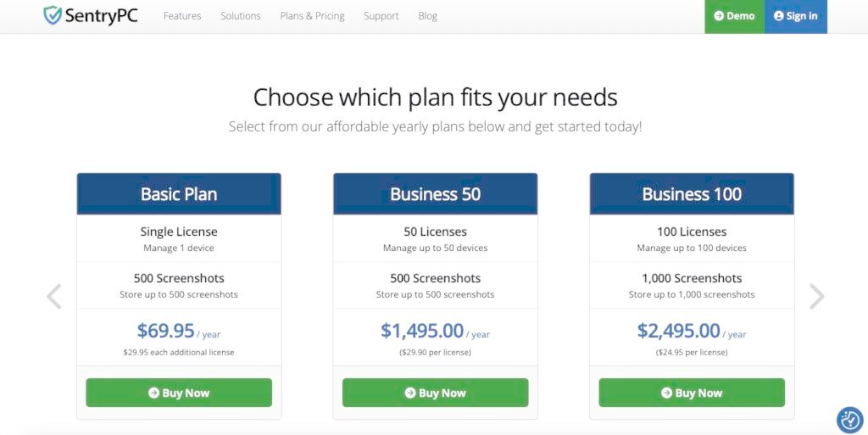Click the right carousel arrow
The width and height of the screenshot is (868, 435).
tap(816, 296)
